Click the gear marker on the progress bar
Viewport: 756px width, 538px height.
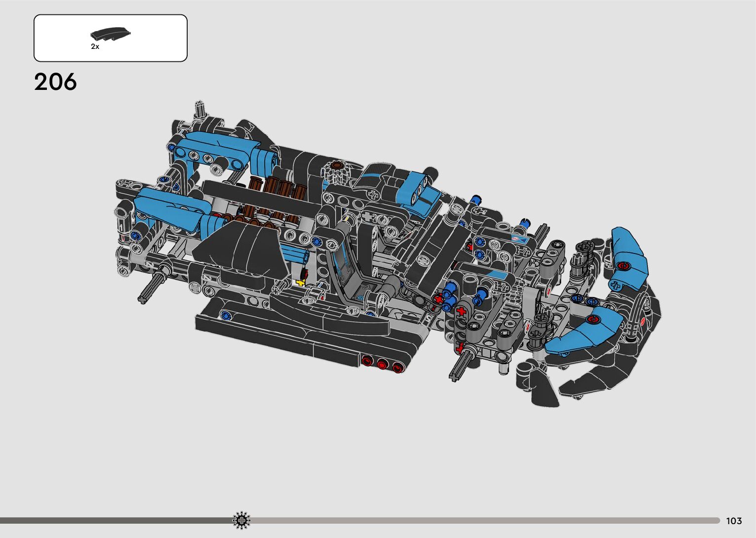pyautogui.click(x=241, y=520)
